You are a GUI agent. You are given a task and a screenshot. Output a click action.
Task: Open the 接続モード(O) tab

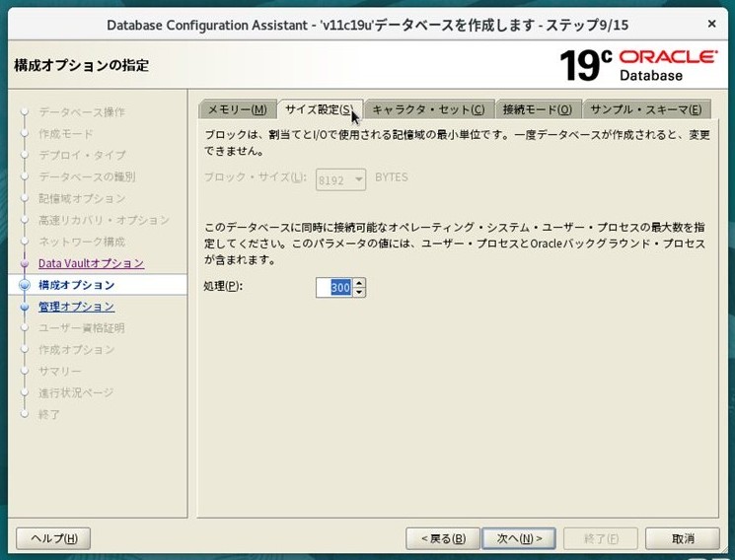[538, 109]
